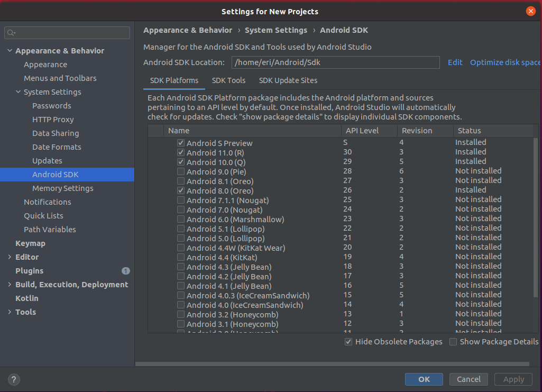Click the help question mark icon

[x=14, y=379]
